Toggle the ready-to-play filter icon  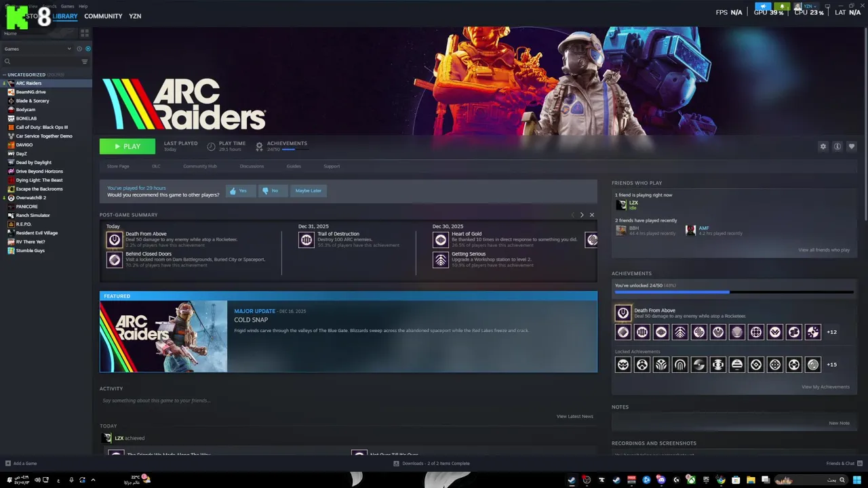click(x=88, y=49)
